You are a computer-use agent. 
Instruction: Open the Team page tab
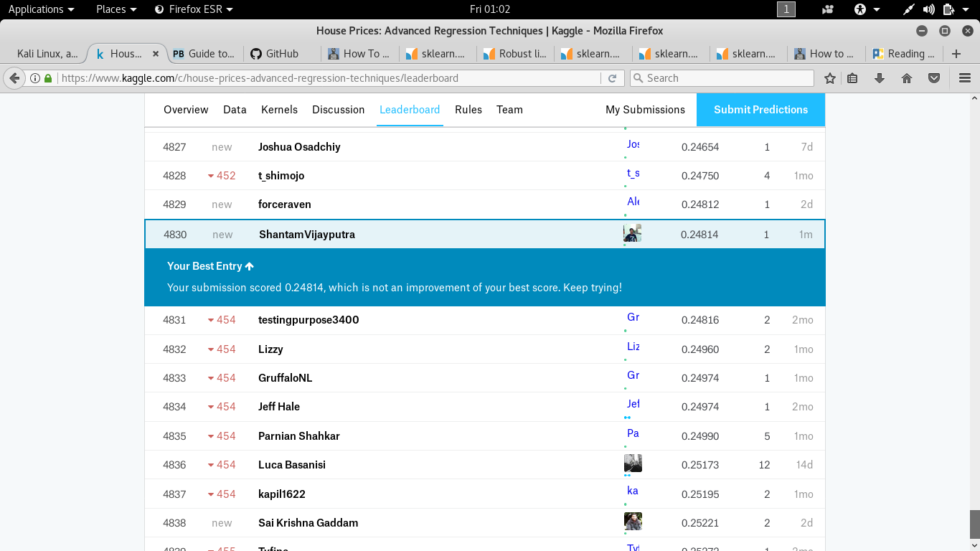[509, 110]
